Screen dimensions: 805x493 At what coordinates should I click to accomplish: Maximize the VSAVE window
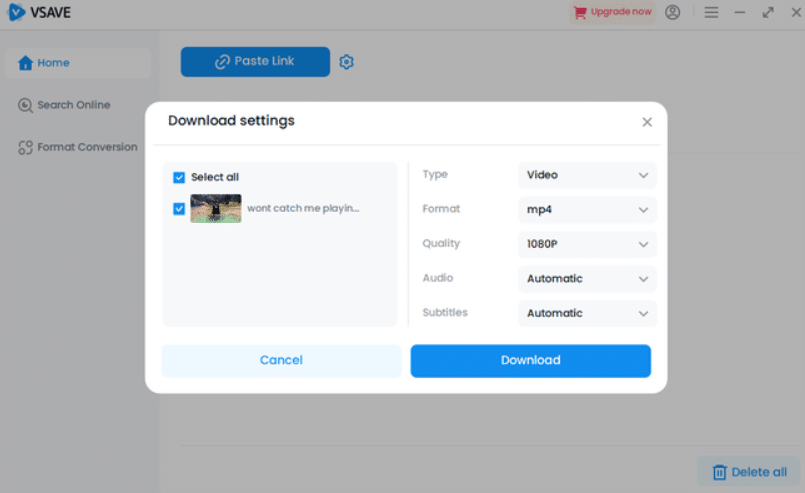coord(768,12)
